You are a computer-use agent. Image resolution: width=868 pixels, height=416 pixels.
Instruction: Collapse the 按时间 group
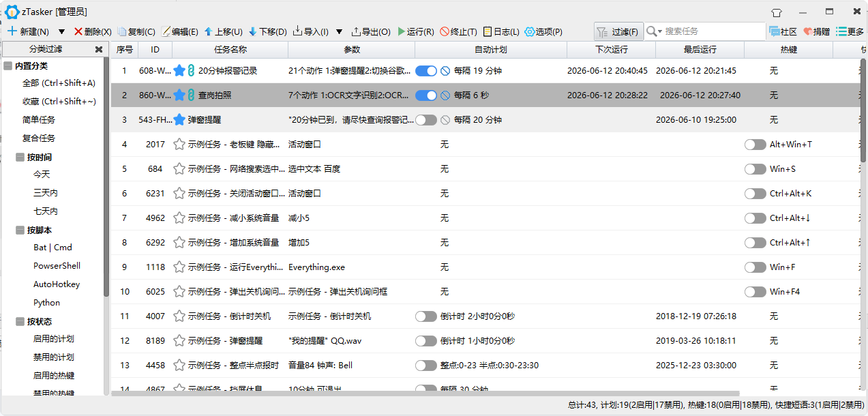[20, 158]
